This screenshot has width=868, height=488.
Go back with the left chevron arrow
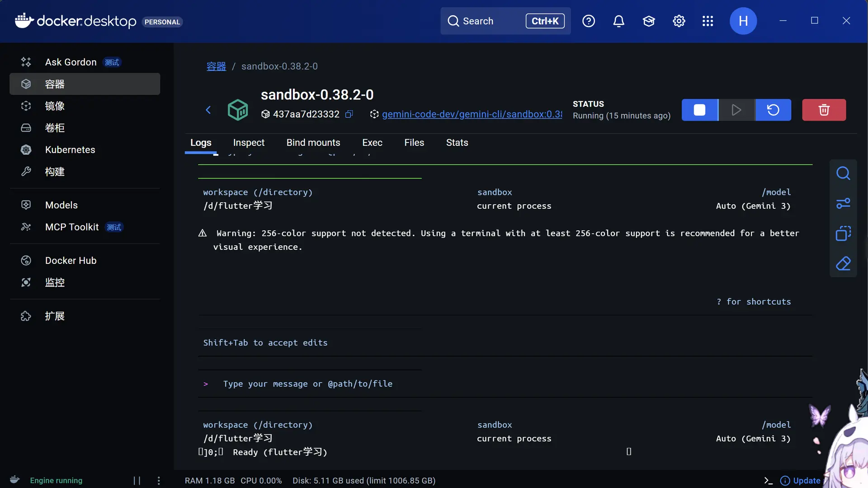pyautogui.click(x=208, y=110)
